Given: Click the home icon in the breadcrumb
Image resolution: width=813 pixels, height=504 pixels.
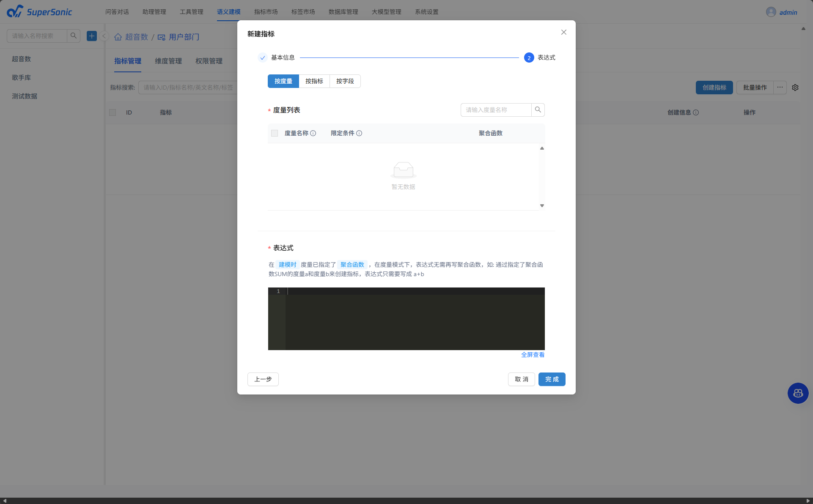Looking at the screenshot, I should [118, 37].
